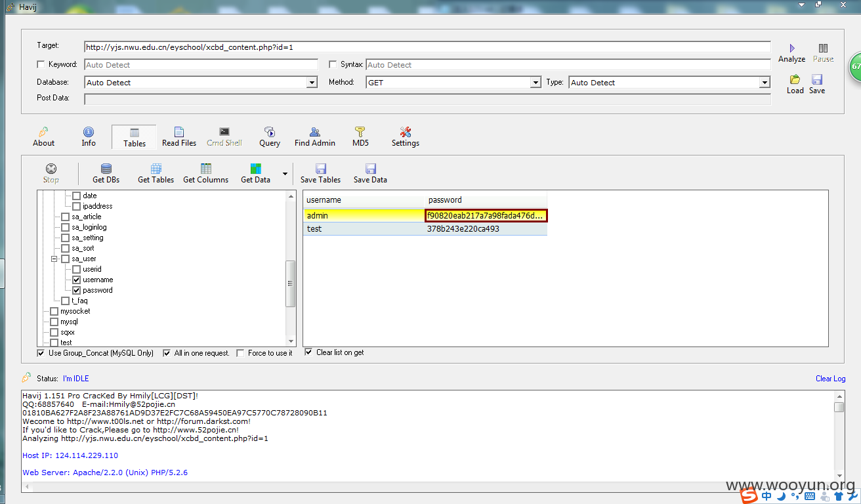This screenshot has width=861, height=504.
Task: Select the t_faq tree item
Action: pos(79,301)
